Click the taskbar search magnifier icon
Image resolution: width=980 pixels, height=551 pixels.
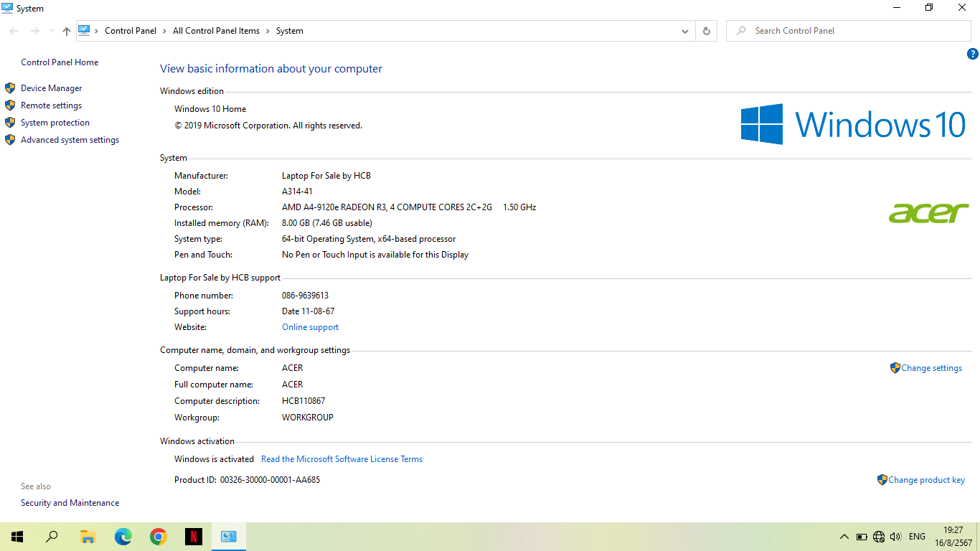tap(52, 537)
